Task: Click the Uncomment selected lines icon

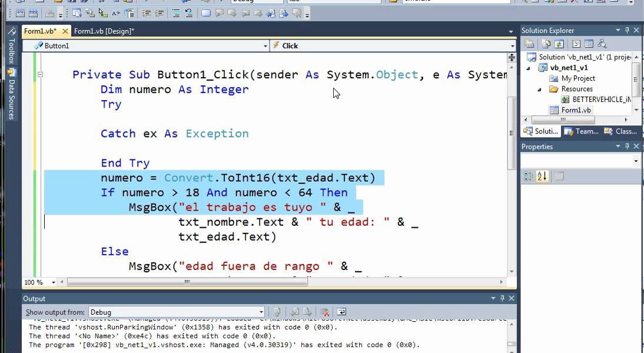Action: pos(189,14)
